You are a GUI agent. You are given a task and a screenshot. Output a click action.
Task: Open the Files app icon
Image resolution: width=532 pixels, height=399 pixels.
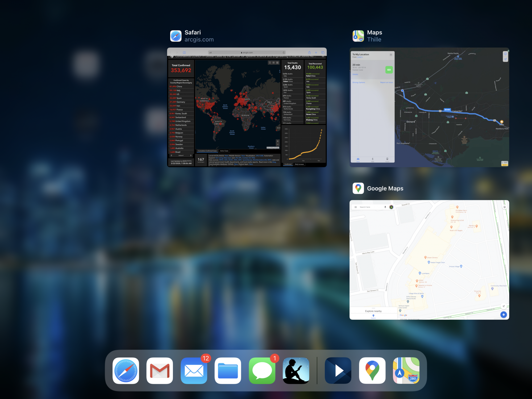[x=228, y=371]
